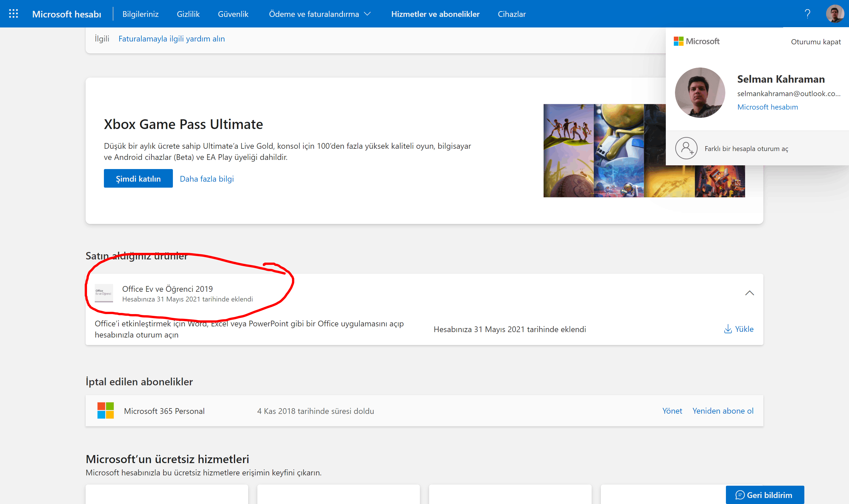
Task: Click the Office Ev ve Öğrenci product icon
Action: tap(104, 293)
